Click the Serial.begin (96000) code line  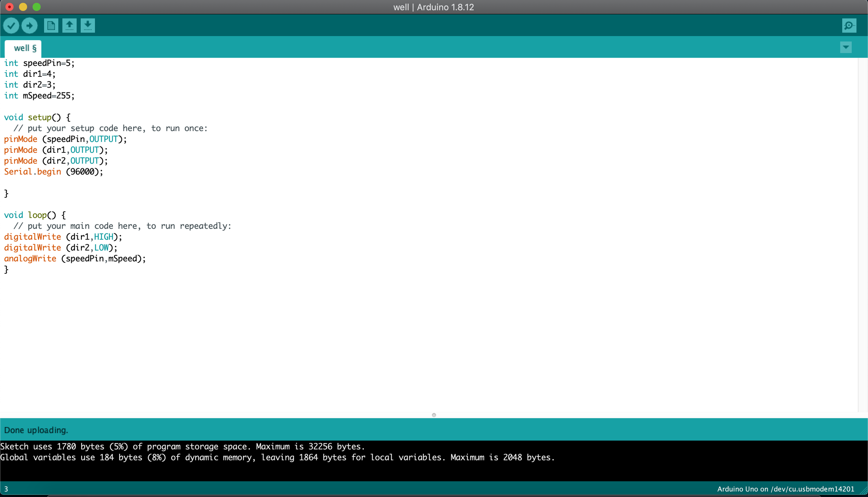tap(54, 172)
